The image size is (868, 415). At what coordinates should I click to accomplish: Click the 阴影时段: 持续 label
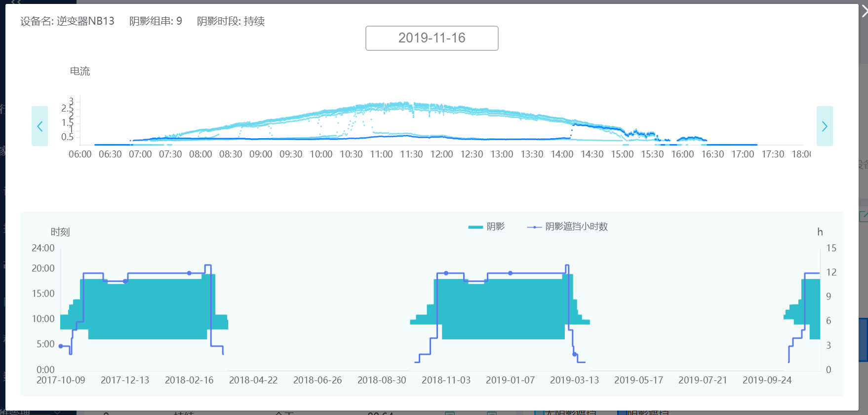pos(231,21)
